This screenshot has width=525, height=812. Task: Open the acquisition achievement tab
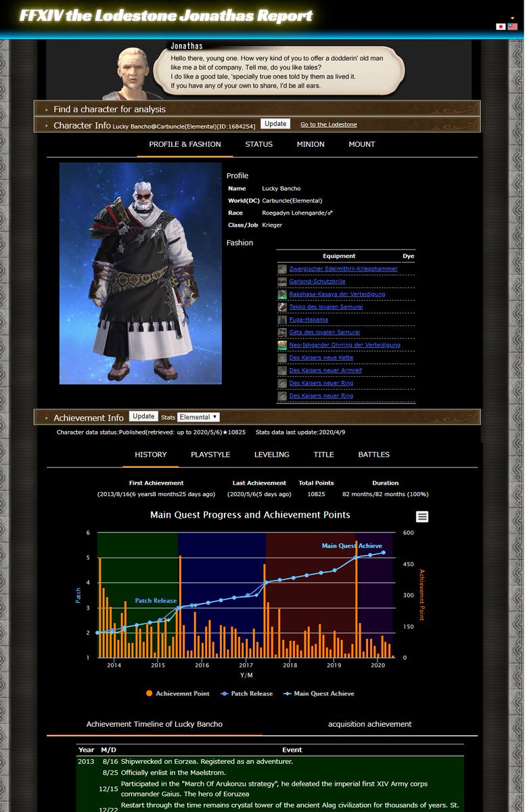click(x=369, y=724)
